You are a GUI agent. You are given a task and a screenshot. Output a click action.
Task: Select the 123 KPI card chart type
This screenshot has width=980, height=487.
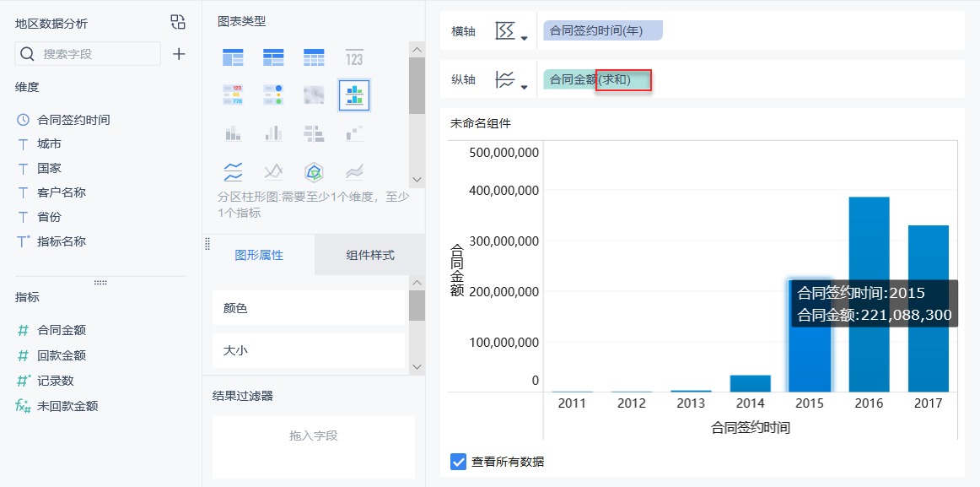point(354,57)
